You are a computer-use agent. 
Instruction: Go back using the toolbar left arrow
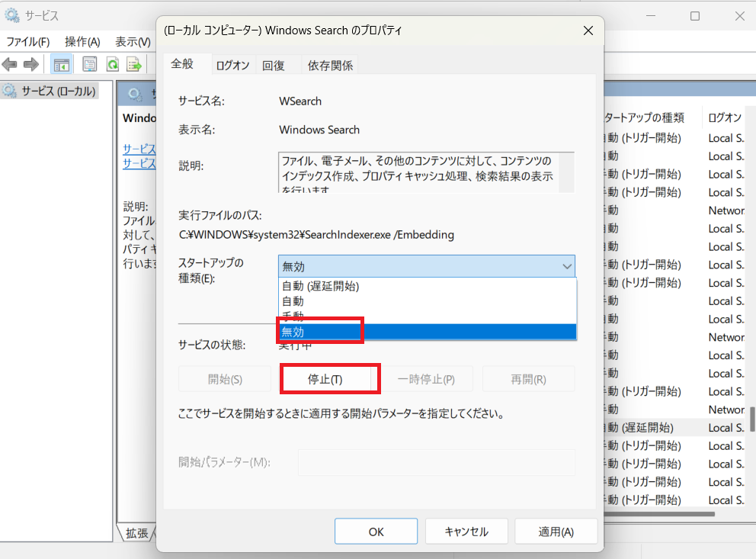[10, 64]
